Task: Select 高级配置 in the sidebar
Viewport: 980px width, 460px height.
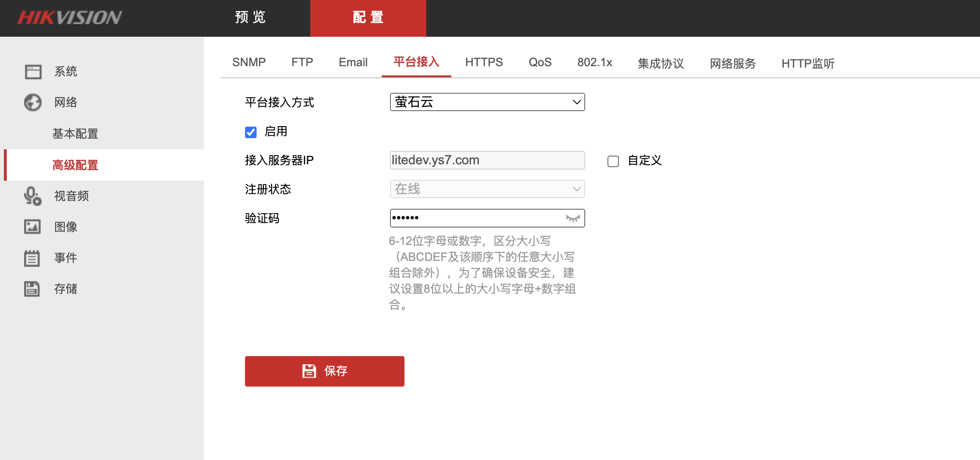Action: click(x=75, y=165)
